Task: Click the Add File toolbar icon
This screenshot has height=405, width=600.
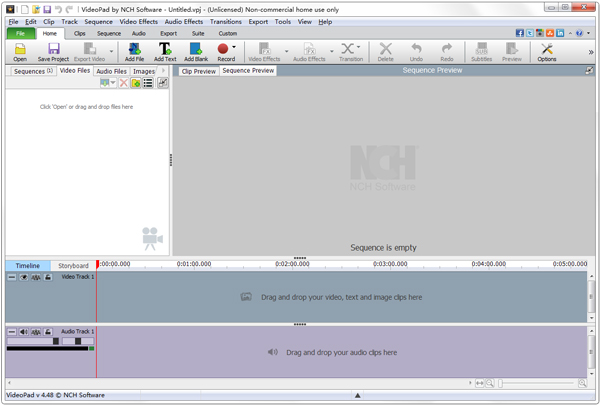Action: point(134,52)
